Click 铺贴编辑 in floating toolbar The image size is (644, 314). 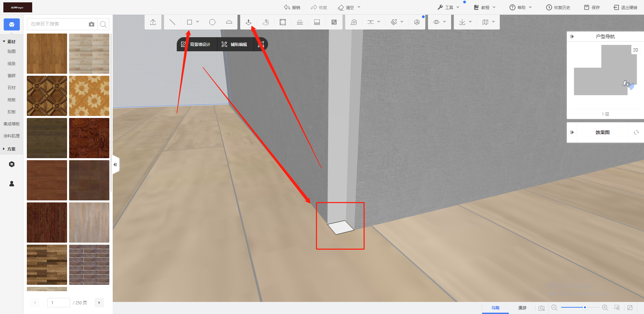(x=234, y=44)
